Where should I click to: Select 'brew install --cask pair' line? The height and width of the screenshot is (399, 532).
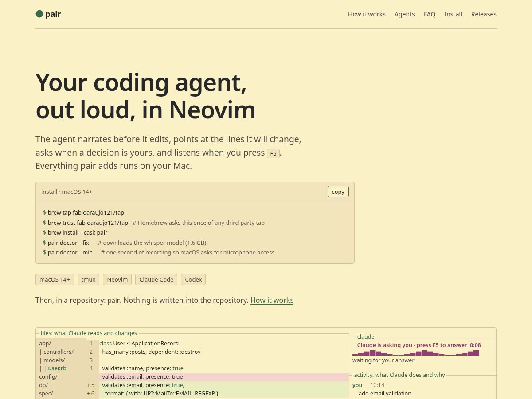pyautogui.click(x=75, y=232)
